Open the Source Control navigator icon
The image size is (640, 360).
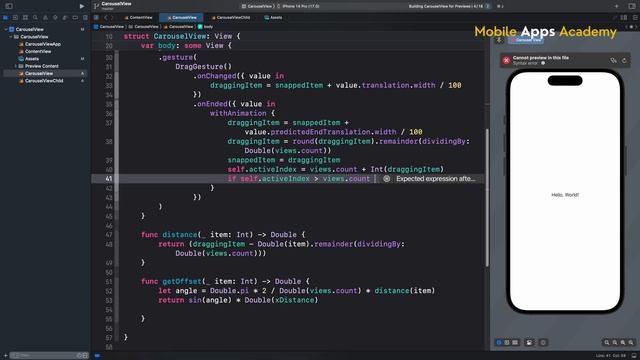tap(15, 18)
